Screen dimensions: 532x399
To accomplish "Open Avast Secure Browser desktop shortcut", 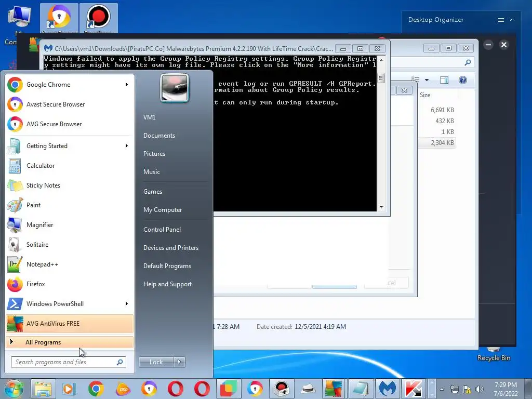I will pyautogui.click(x=59, y=19).
